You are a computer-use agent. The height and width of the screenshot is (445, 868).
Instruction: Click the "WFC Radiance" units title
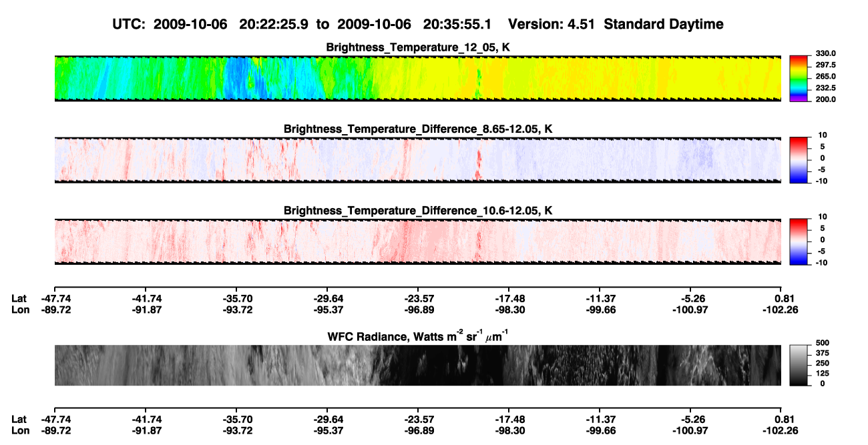pyautogui.click(x=418, y=336)
